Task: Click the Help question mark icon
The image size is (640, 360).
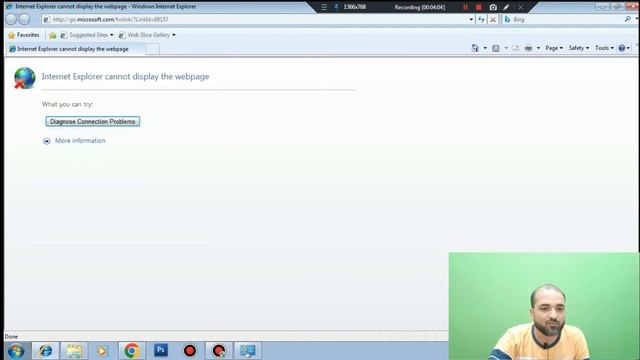Action: (x=622, y=48)
